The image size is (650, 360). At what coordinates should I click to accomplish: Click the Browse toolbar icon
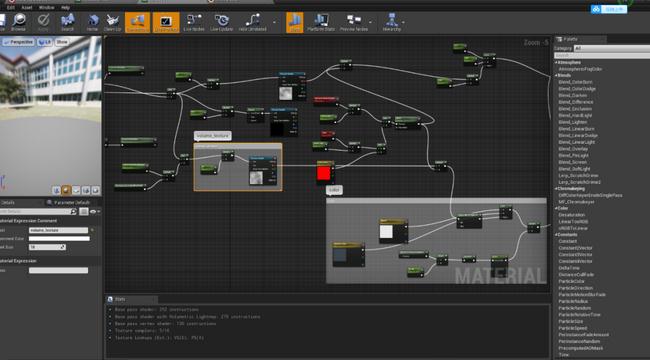[19, 22]
